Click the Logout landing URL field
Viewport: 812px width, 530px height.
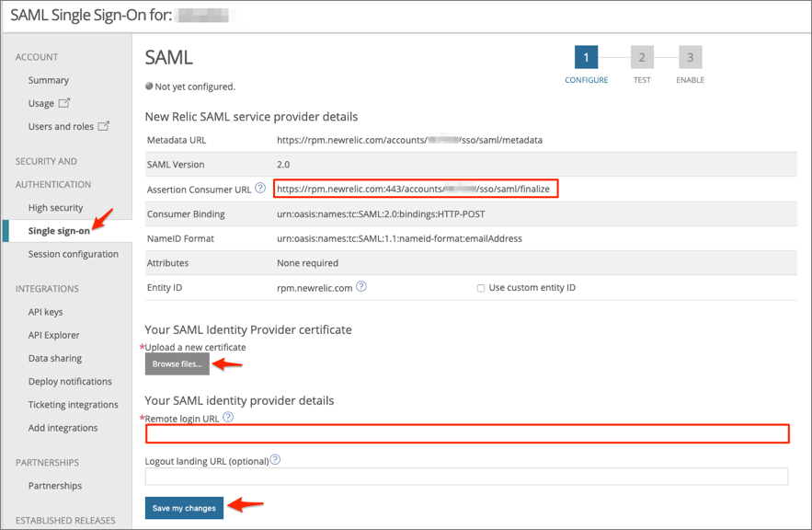point(466,477)
